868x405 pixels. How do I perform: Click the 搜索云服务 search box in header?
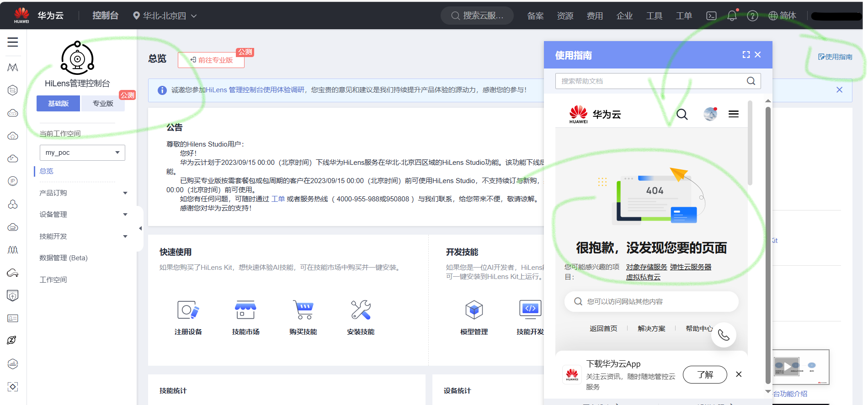[x=477, y=16]
